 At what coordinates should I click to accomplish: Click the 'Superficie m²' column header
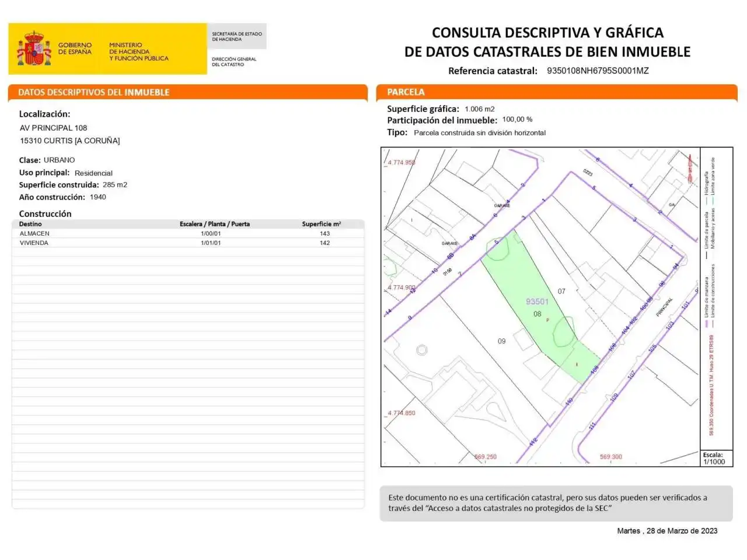[x=322, y=224]
